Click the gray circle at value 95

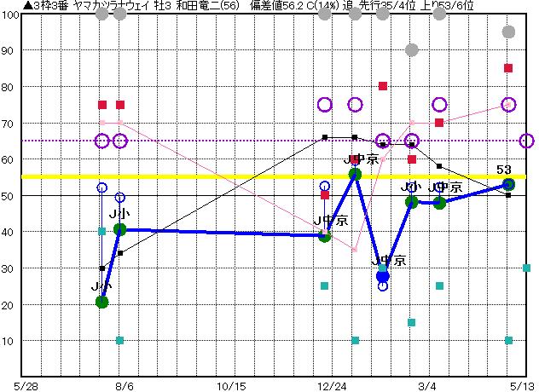point(508,32)
